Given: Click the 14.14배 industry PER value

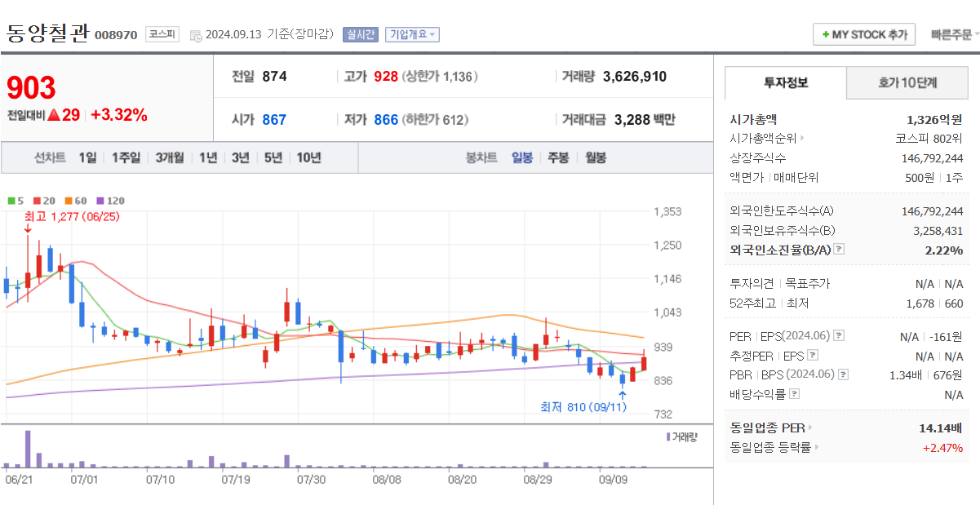Looking at the screenshot, I should click(x=941, y=427).
